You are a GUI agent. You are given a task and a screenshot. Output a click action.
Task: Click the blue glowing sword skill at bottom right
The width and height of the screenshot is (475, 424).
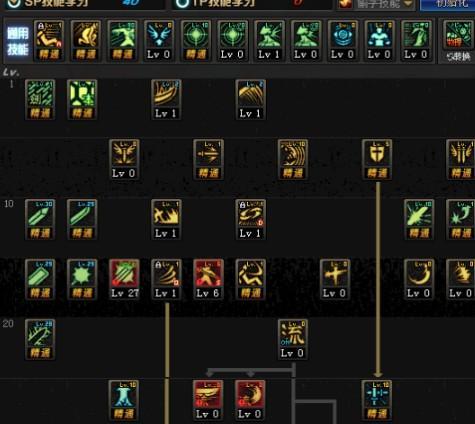coord(377,400)
